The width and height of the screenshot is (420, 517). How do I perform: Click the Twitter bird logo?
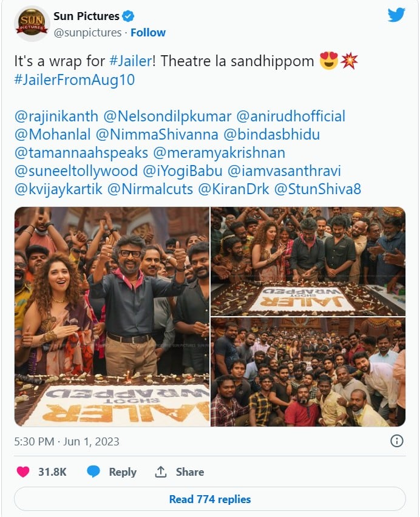pyautogui.click(x=396, y=15)
